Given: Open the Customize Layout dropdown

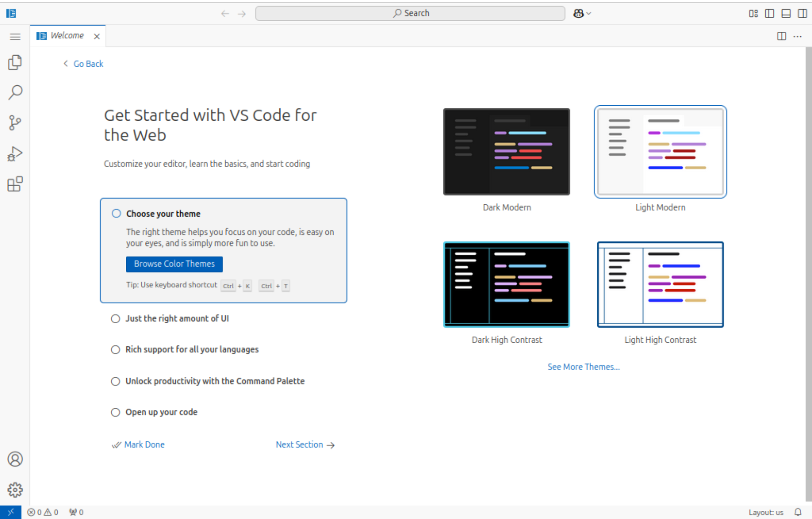Looking at the screenshot, I should click(753, 13).
